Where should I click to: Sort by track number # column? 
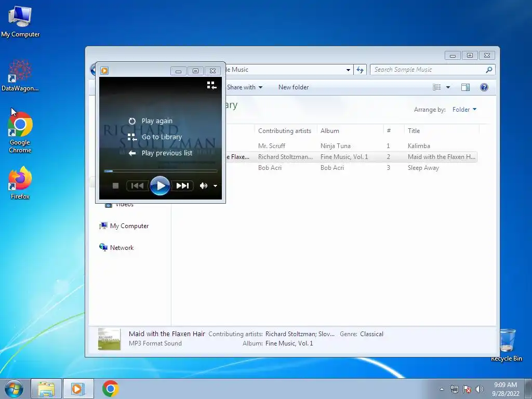pyautogui.click(x=394, y=130)
